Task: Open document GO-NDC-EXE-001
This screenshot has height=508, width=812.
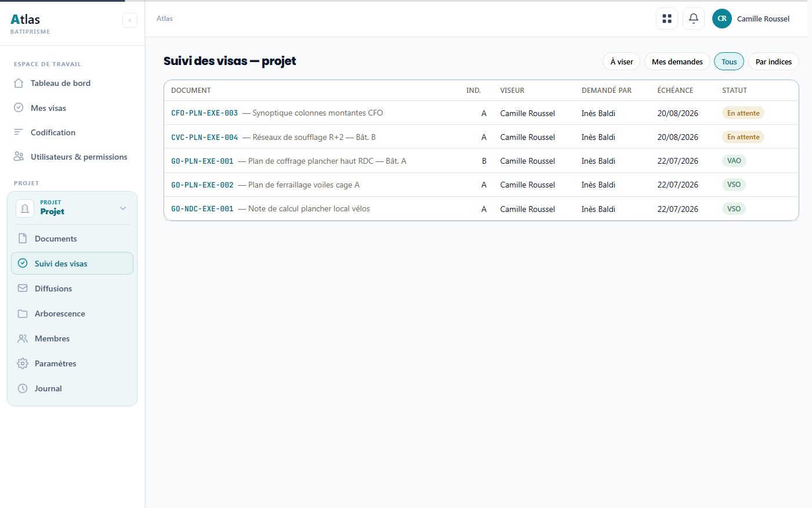Action: tap(202, 209)
